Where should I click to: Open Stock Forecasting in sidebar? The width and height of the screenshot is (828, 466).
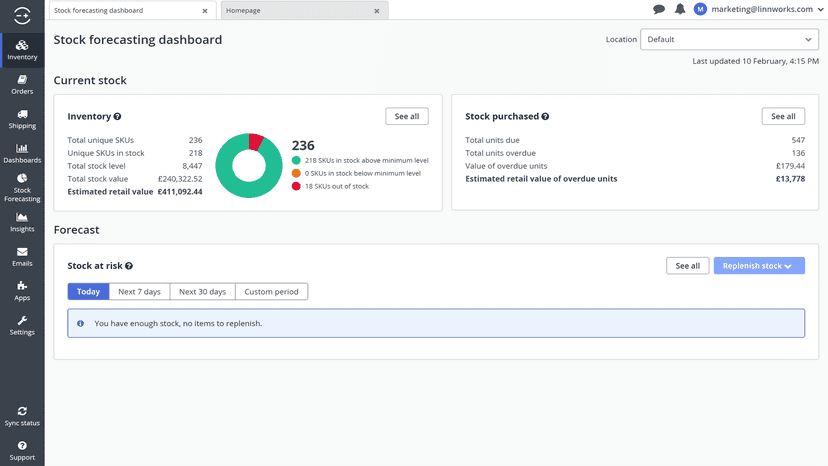point(22,188)
